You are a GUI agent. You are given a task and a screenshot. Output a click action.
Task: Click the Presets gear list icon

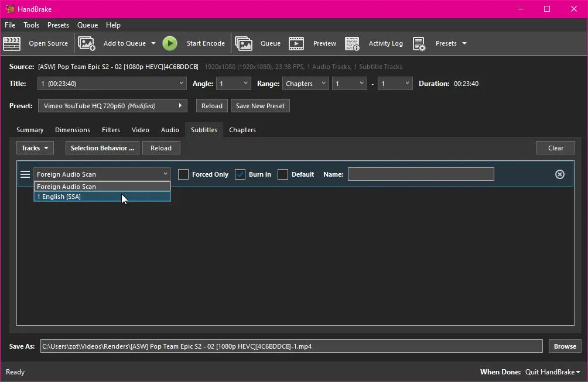coord(419,43)
